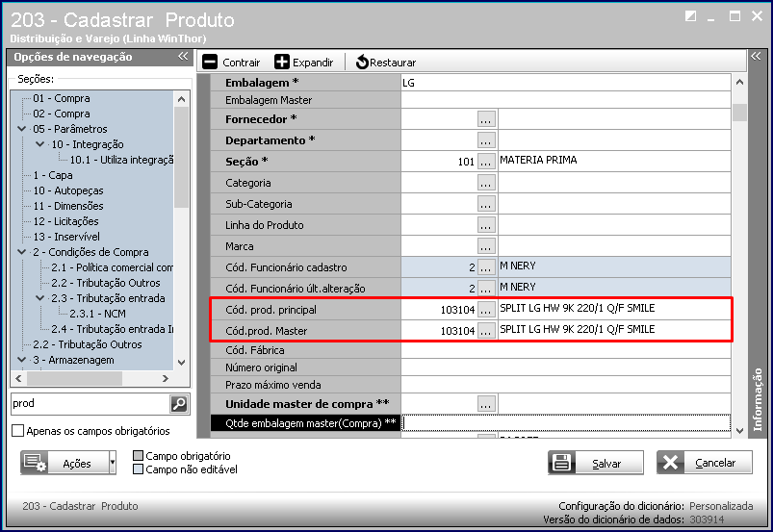Select 13 - Inservível section
Screen dimensions: 773x532
click(x=66, y=237)
